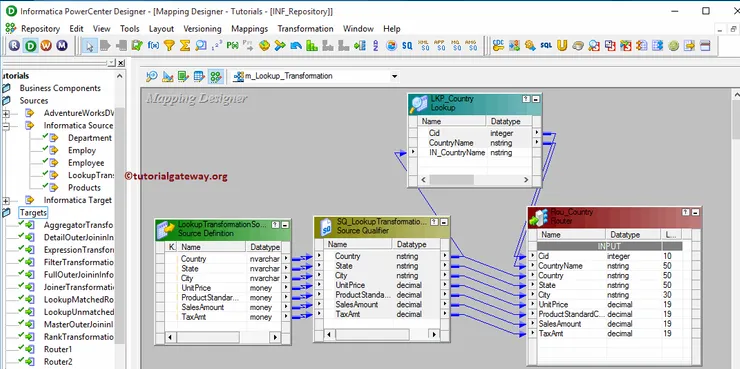Click the SQ Source Qualifier toolbar icon
740x369 pixels.
point(407,46)
